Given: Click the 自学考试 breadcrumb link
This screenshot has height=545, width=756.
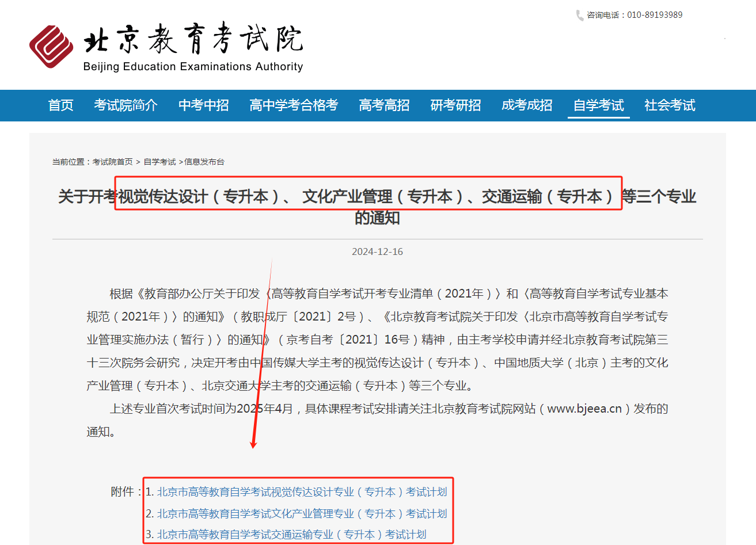Looking at the screenshot, I should click(159, 162).
